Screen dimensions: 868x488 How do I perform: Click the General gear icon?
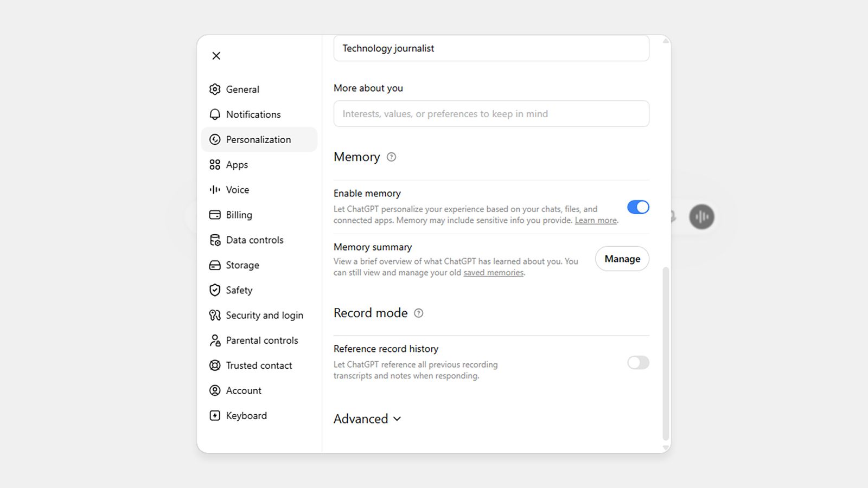(215, 89)
